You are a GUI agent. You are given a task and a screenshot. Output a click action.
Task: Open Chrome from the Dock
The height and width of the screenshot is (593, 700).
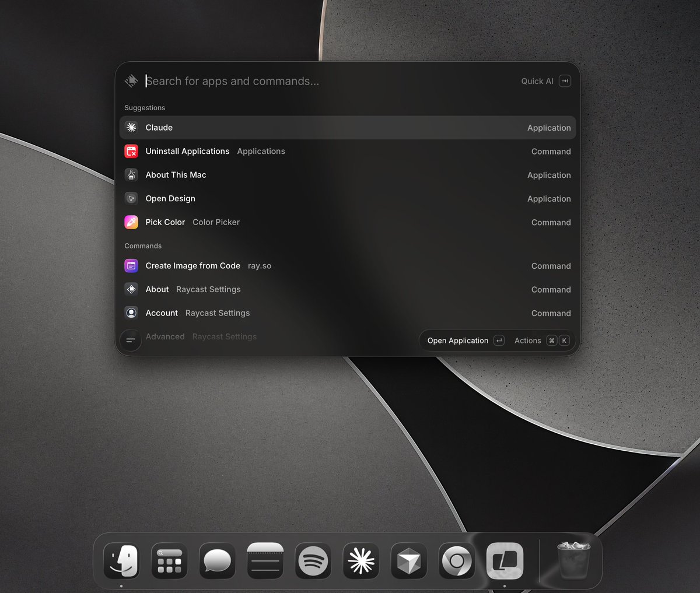(x=457, y=561)
